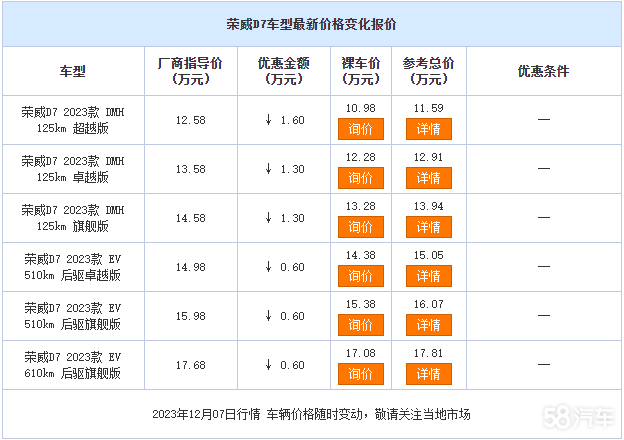Click discount ↓ 0.60 in 610km 后驱旗舰版 row
This screenshot has width=624, height=440.
coord(285,364)
